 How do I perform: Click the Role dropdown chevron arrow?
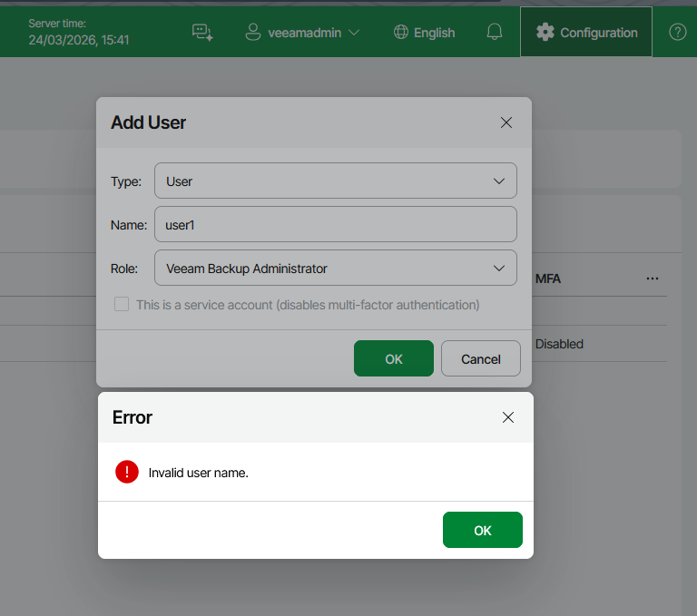click(x=499, y=268)
